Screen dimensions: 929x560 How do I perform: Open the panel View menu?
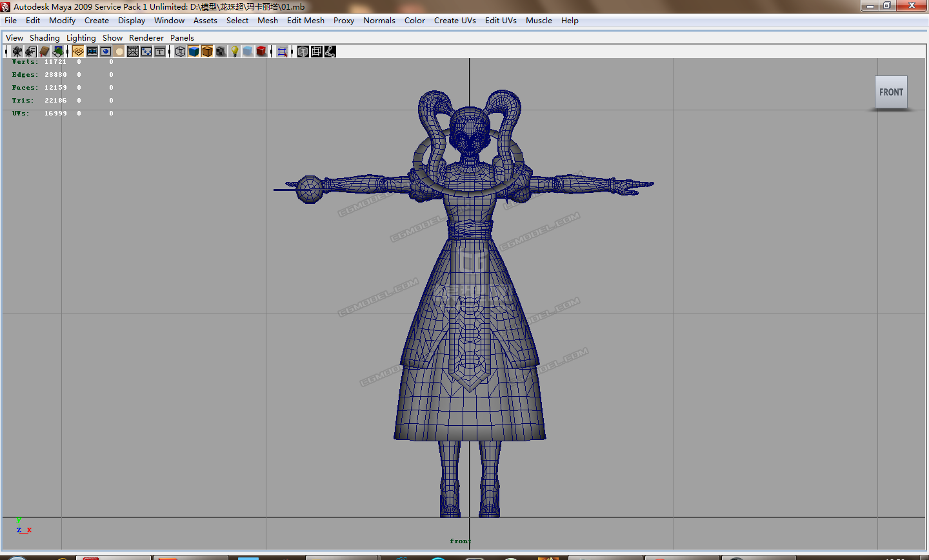14,38
